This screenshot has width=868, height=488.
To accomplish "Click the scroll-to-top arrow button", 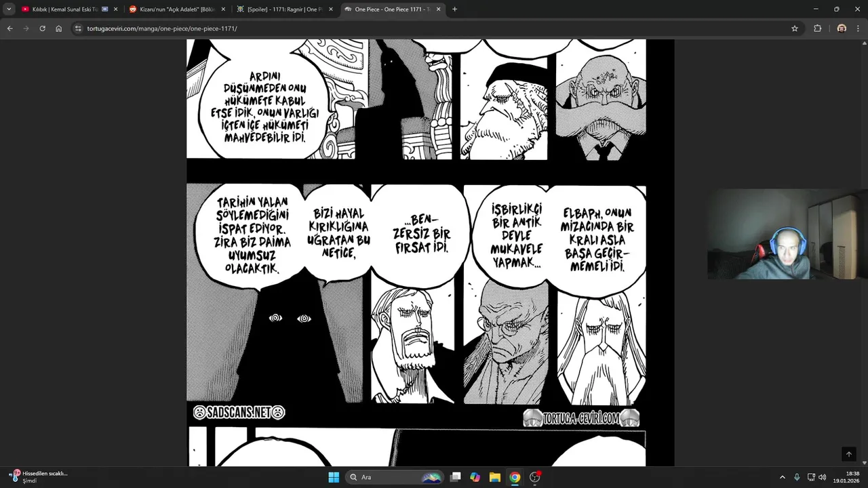I will coord(848,454).
